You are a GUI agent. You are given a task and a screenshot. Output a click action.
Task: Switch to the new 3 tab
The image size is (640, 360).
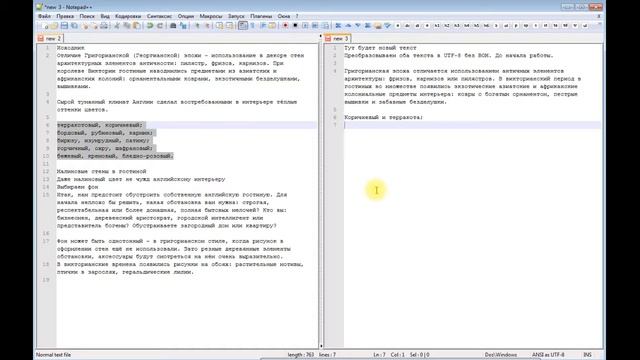tap(337, 38)
